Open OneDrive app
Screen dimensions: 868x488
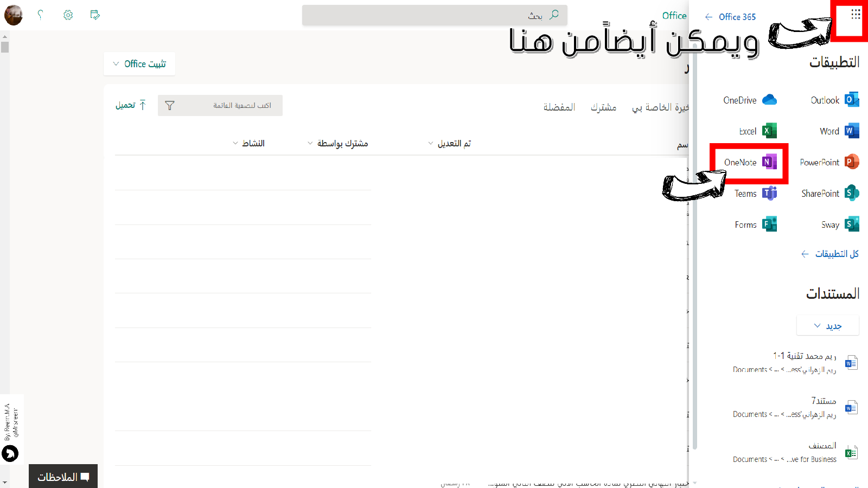[x=749, y=100]
